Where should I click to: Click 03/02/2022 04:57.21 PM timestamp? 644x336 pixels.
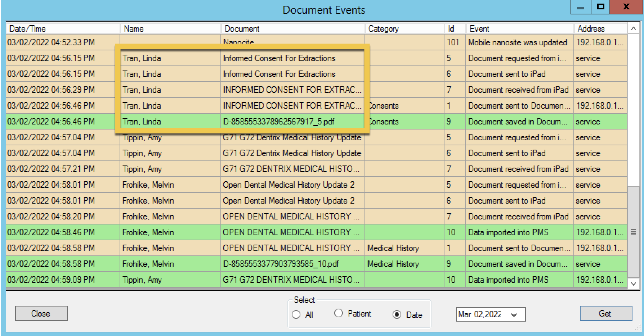(x=51, y=169)
